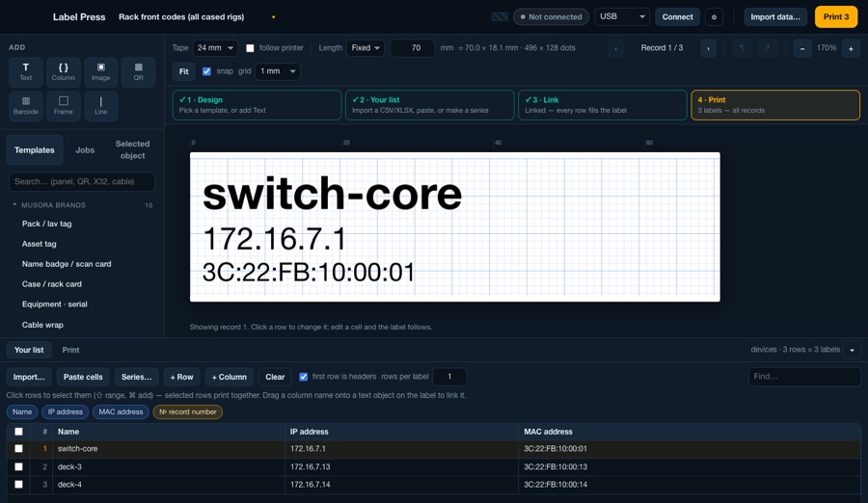
Task: Add a Column field object
Action: (63, 72)
